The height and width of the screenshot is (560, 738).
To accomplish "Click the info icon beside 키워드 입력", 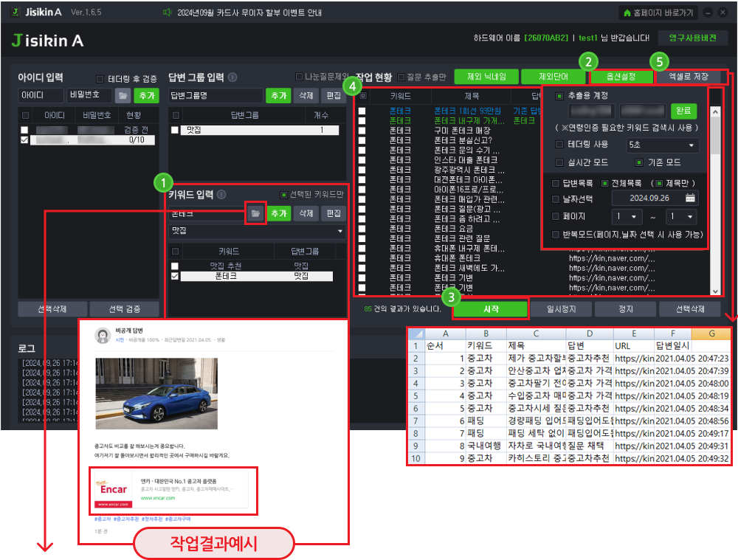I will (x=222, y=195).
